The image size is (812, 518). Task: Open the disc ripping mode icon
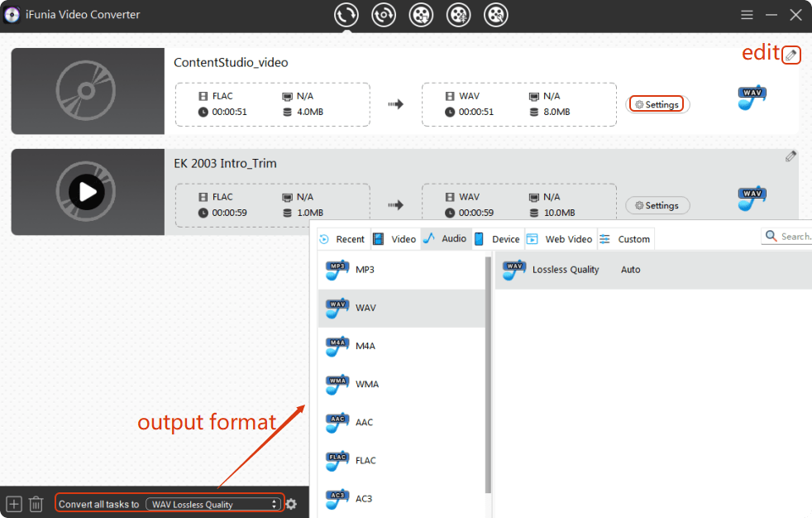pyautogui.click(x=383, y=14)
